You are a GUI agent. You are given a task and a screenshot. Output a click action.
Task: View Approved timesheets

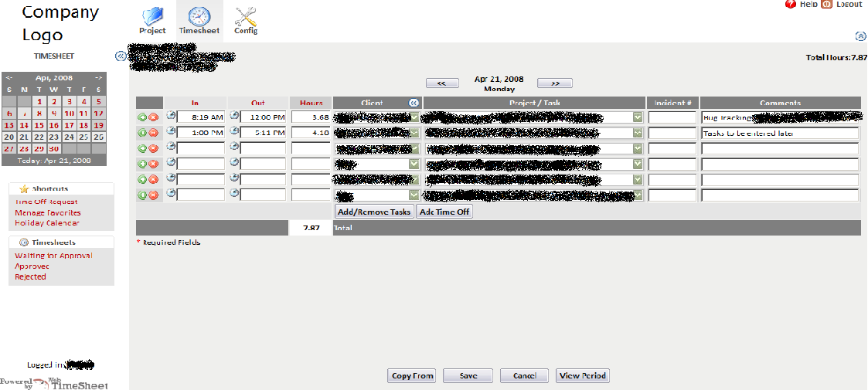pyautogui.click(x=32, y=266)
